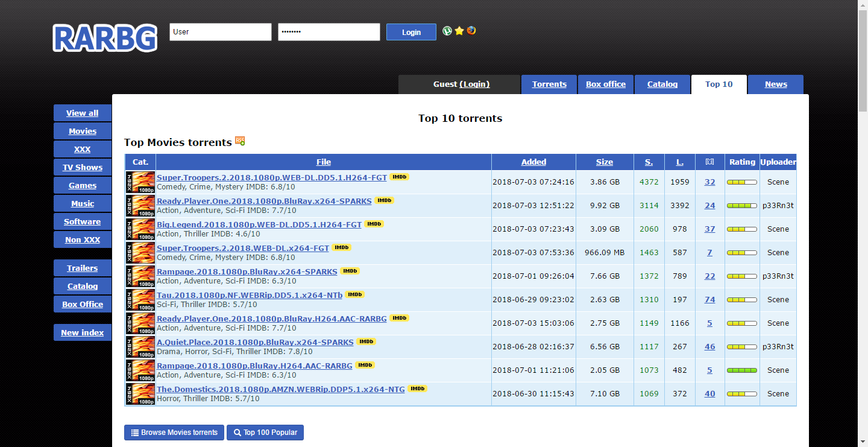The image size is (868, 447).
Task: Open the Box office tab
Action: [606, 84]
